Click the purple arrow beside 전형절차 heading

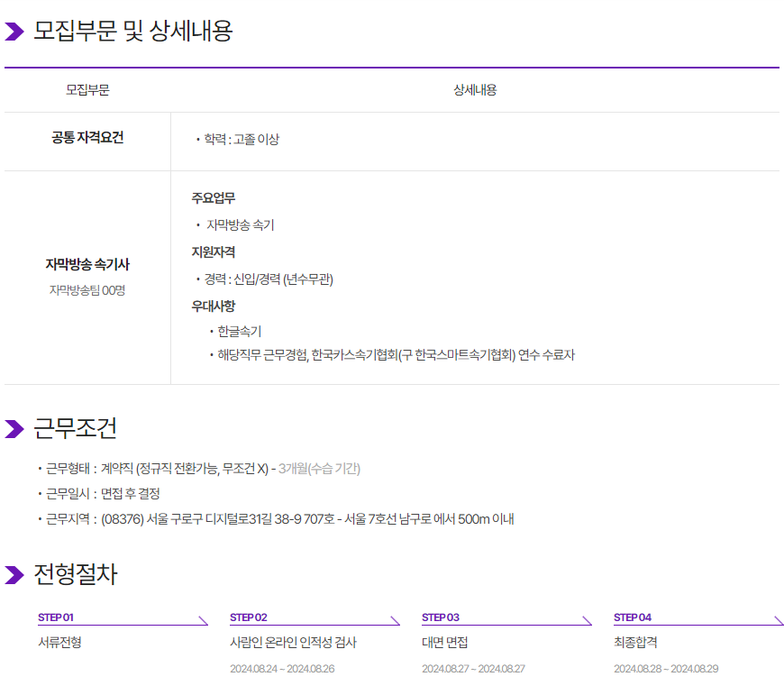(14, 575)
